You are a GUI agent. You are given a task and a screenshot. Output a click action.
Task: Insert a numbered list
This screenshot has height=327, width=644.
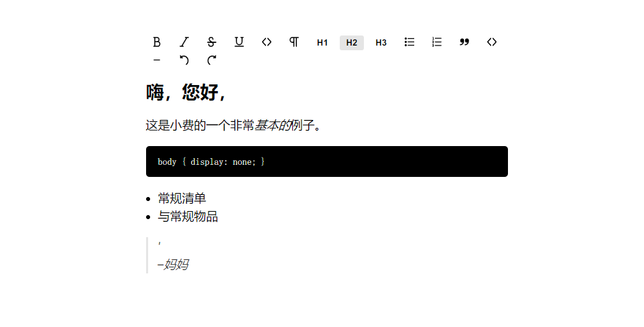coord(436,42)
